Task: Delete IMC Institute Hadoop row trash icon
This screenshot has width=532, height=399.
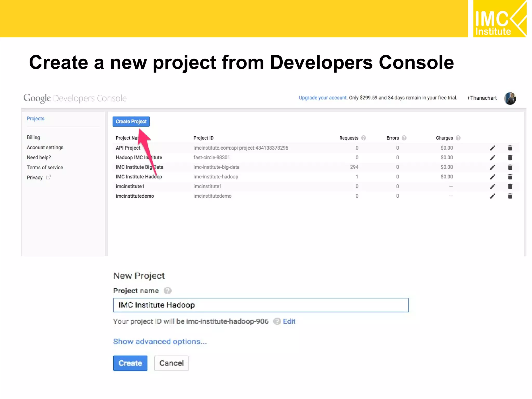Action: (510, 177)
